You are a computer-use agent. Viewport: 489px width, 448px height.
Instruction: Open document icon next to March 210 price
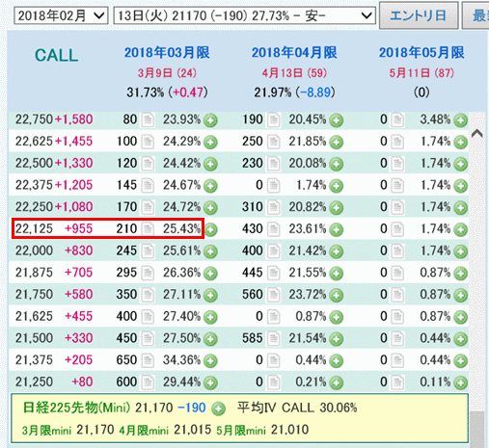[x=148, y=229]
